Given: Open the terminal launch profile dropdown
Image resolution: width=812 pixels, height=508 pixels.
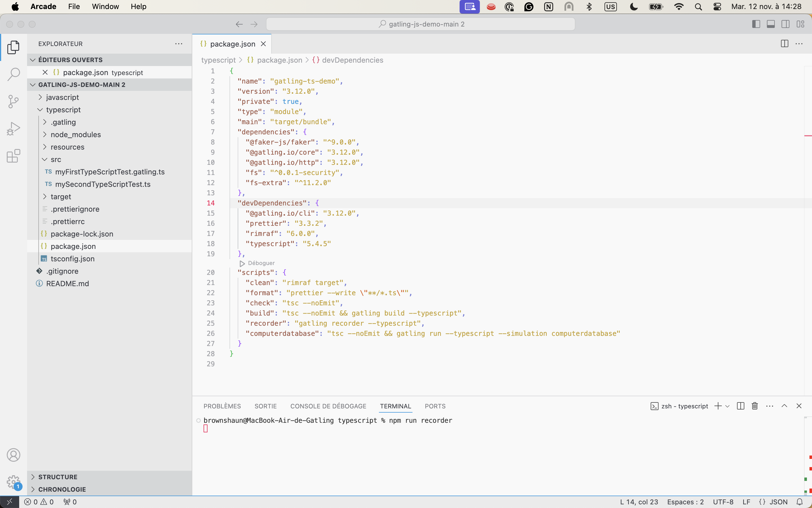Looking at the screenshot, I should pyautogui.click(x=727, y=406).
